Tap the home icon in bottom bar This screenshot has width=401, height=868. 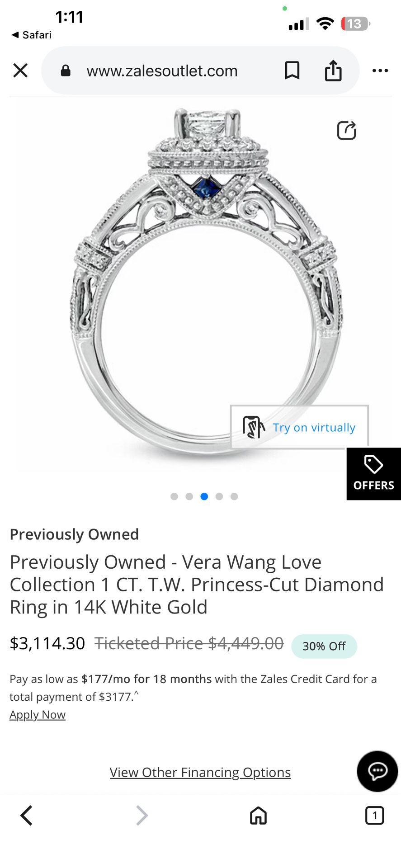pyautogui.click(x=259, y=816)
